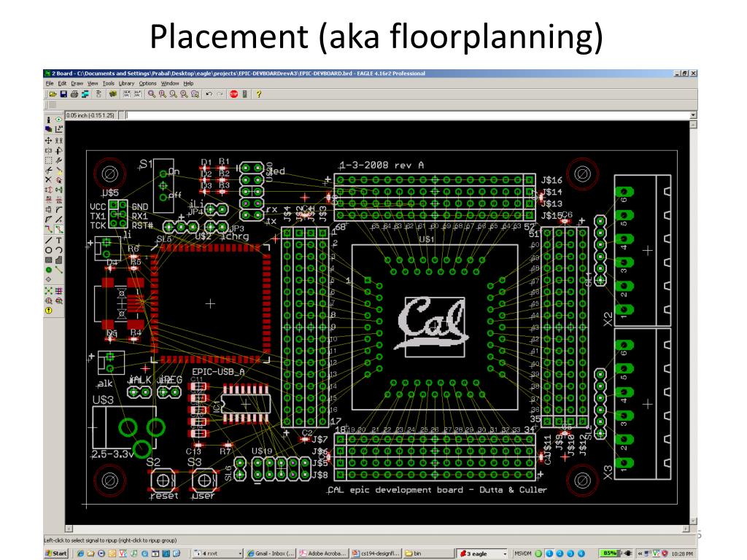Switch to Gmail - Inbox taskbar window
Image resolution: width=747 pixels, height=560 pixels.
271,553
